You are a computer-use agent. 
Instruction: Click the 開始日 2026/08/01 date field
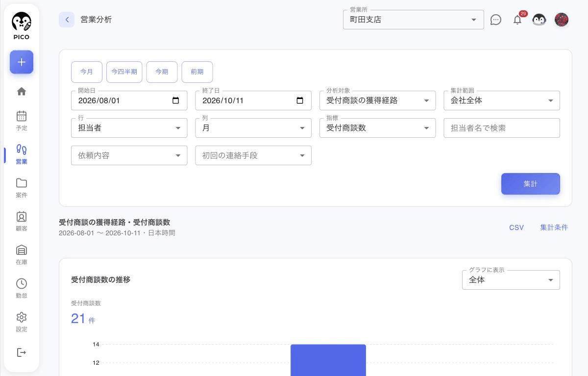[x=129, y=100]
